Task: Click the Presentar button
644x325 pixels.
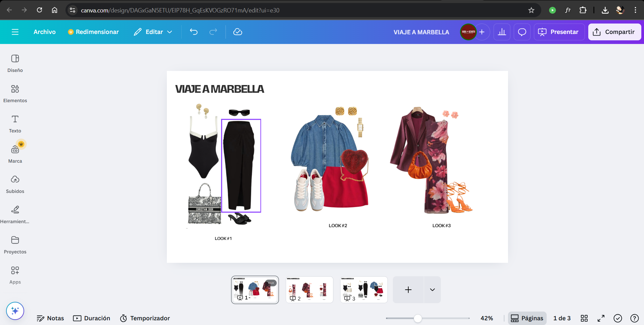Action: pos(559,32)
